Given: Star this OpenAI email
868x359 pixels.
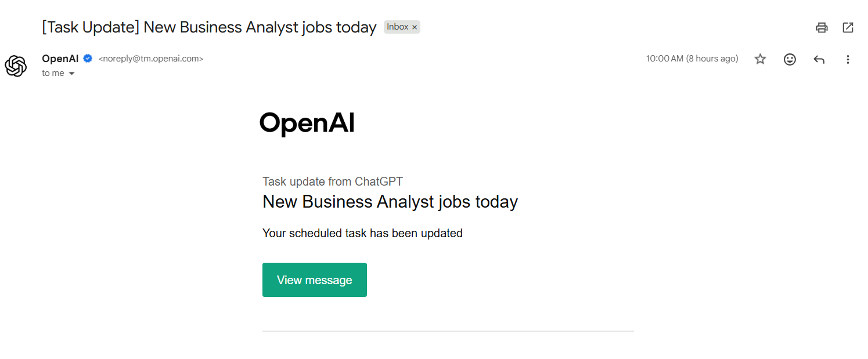Looking at the screenshot, I should pyautogui.click(x=760, y=59).
